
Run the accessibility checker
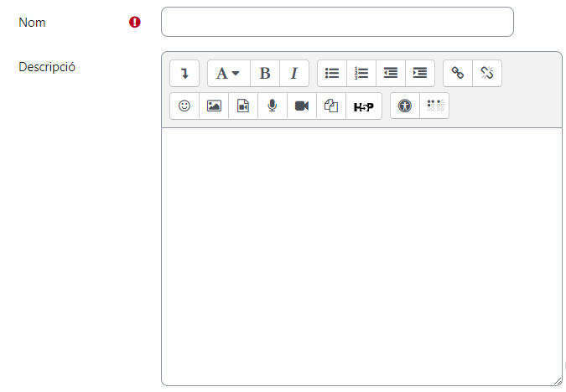(405, 106)
